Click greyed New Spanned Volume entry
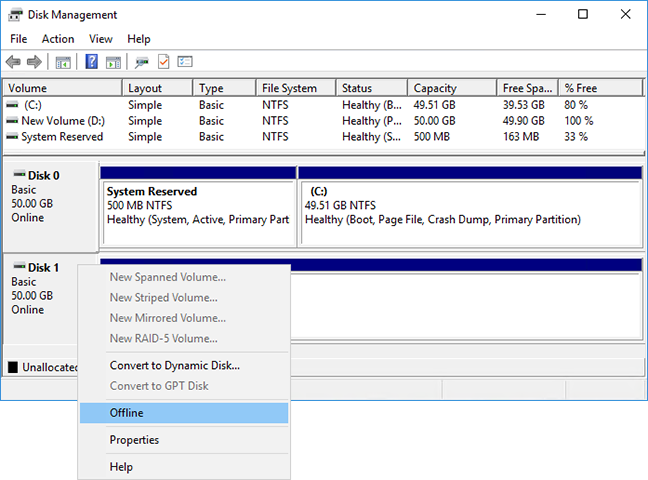 [184, 277]
